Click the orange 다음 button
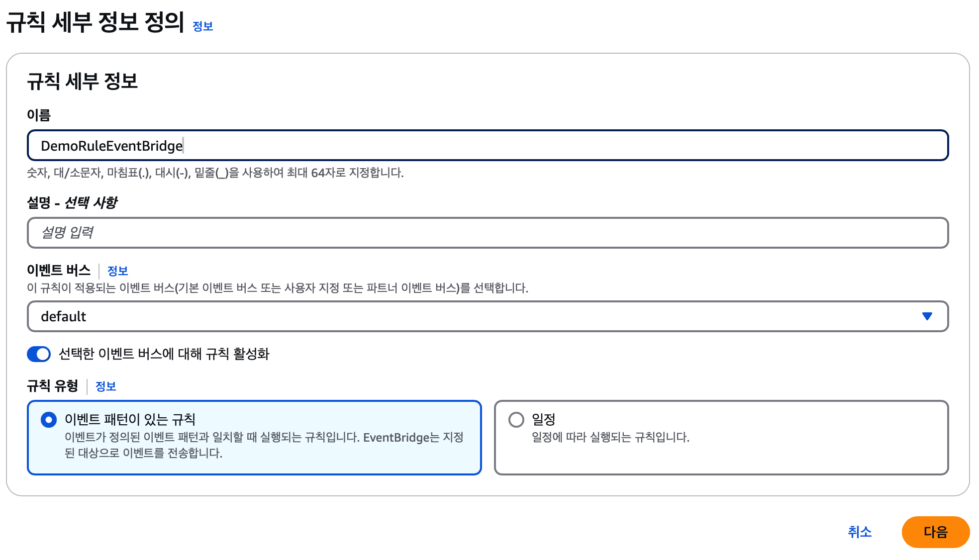 click(x=935, y=532)
